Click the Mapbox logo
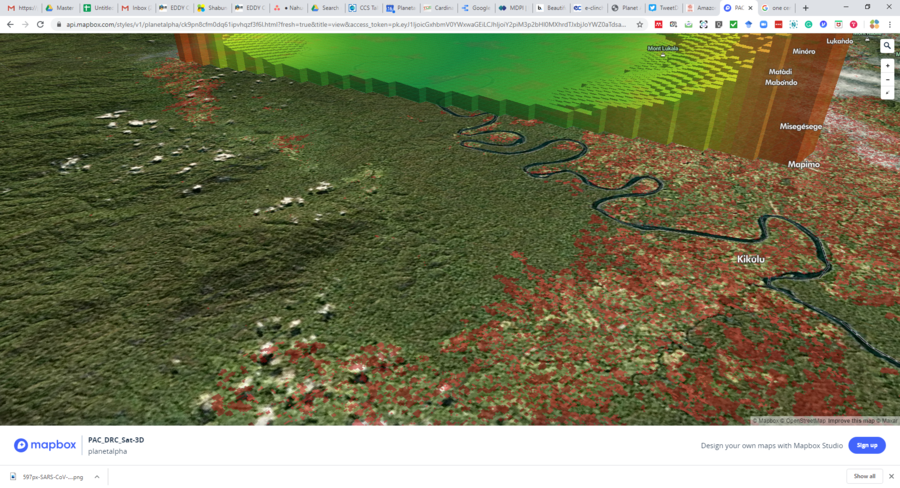This screenshot has width=900, height=488. tap(45, 445)
